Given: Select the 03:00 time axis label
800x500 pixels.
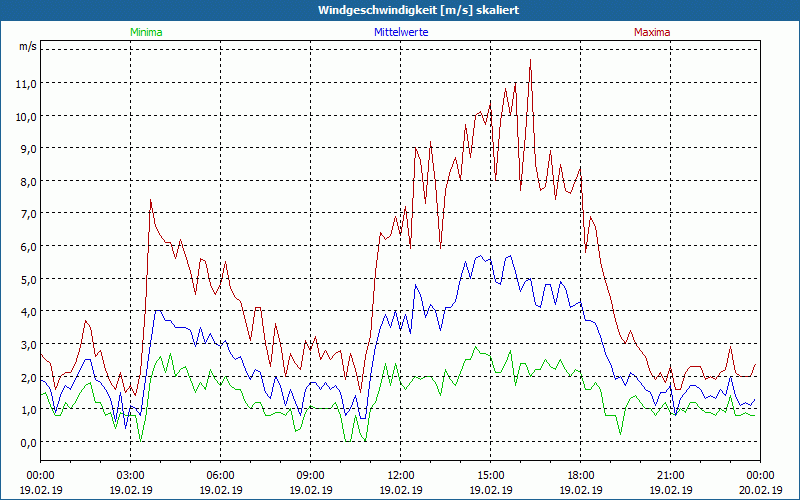Looking at the screenshot, I should pos(130,474).
